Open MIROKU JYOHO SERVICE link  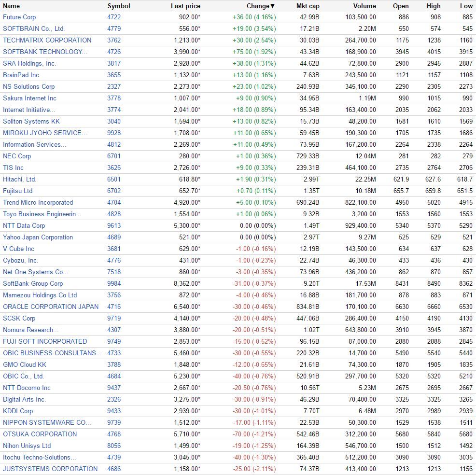[x=45, y=133]
